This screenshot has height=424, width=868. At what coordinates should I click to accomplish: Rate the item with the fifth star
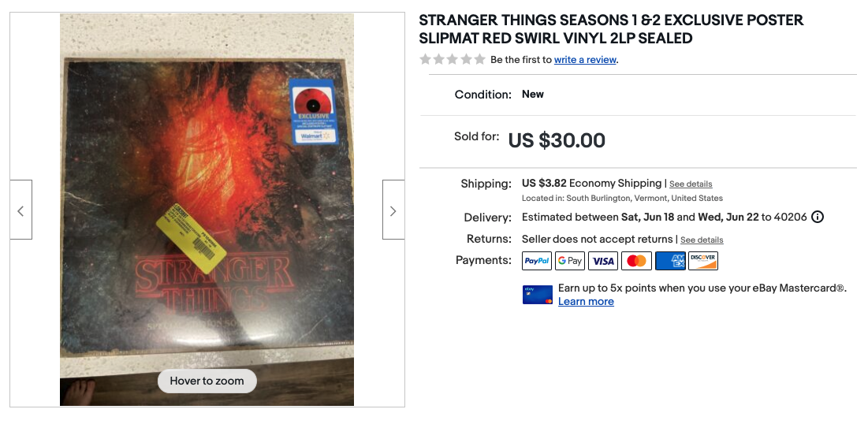coord(479,59)
